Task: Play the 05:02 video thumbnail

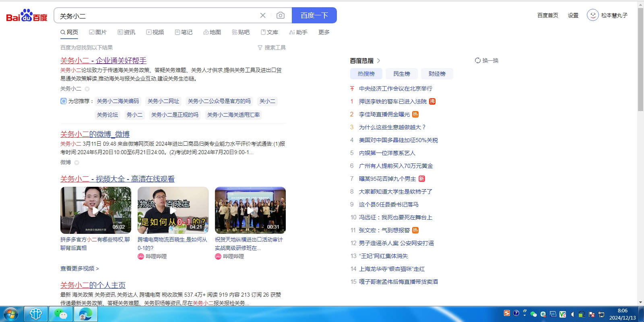Action: [x=96, y=210]
